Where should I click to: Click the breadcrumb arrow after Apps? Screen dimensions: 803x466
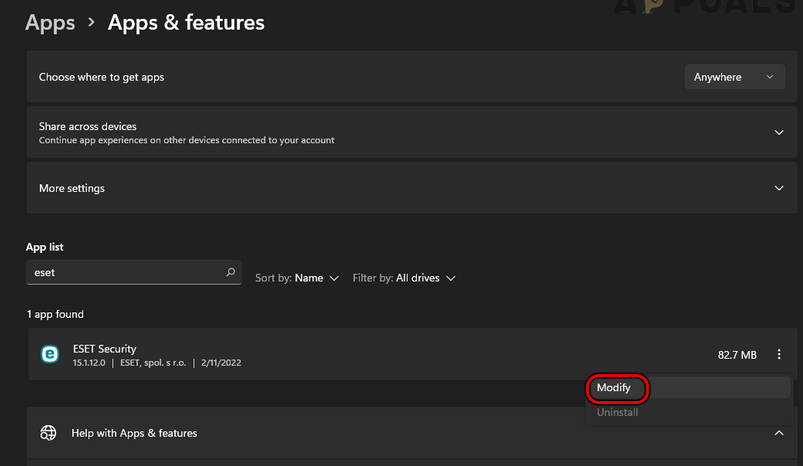click(91, 22)
